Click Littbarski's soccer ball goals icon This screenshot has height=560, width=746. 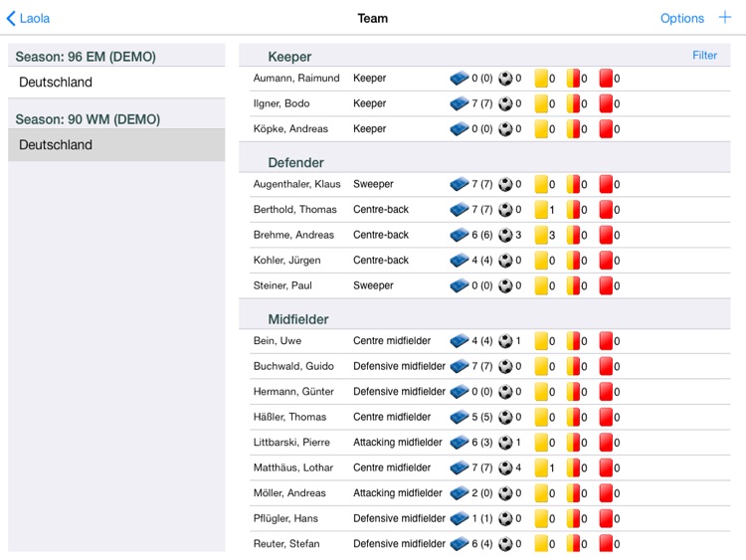click(506, 443)
